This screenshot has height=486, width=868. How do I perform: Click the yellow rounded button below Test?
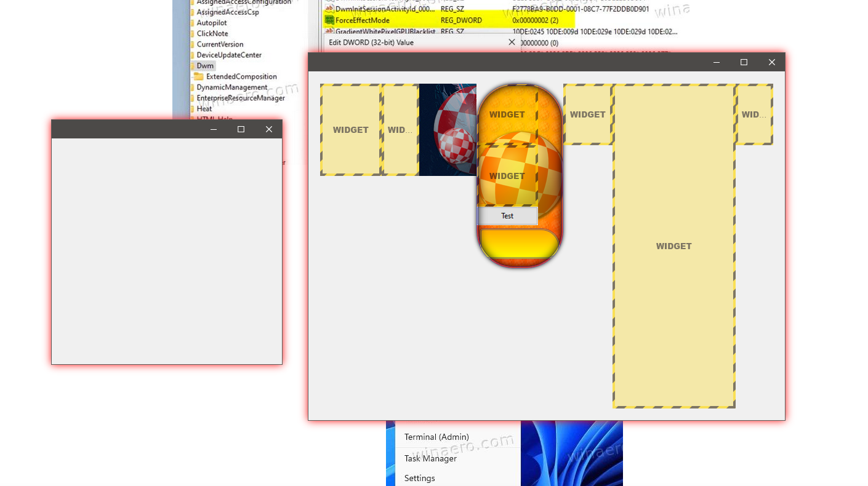[x=520, y=244]
